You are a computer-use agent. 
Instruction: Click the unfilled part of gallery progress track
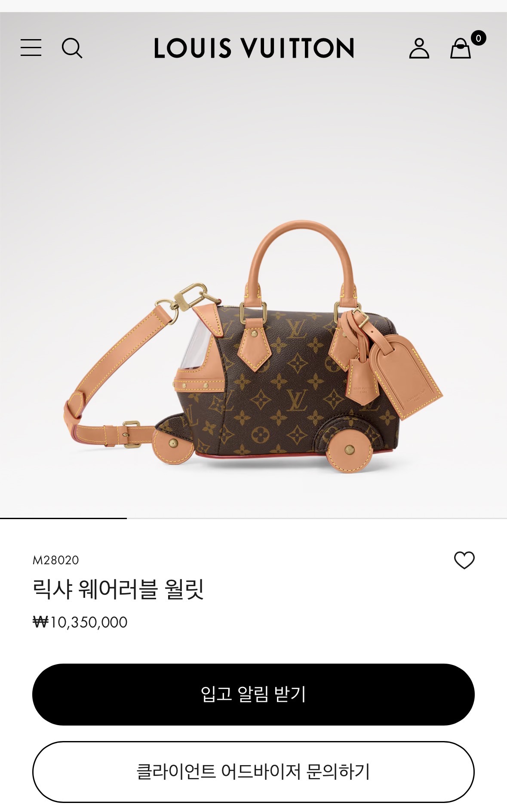click(317, 518)
